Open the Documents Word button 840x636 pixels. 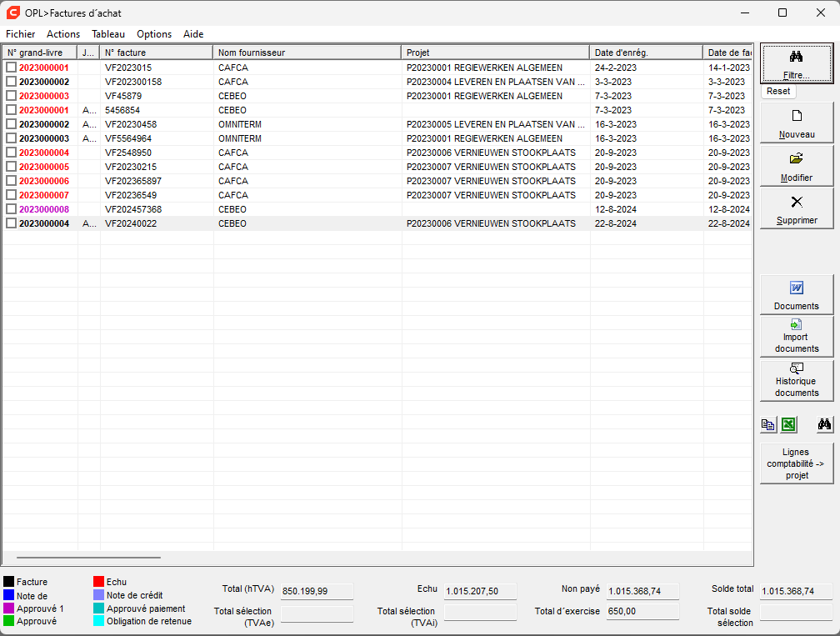(x=797, y=294)
